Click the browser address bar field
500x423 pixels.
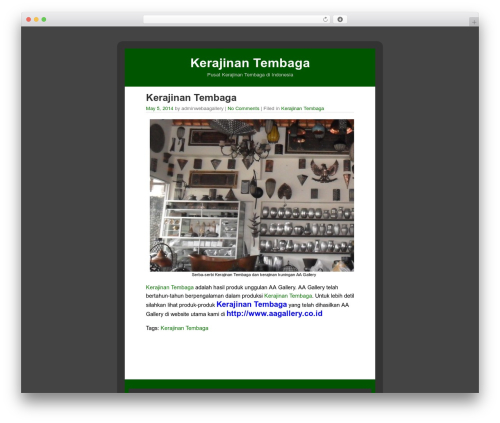tap(237, 19)
